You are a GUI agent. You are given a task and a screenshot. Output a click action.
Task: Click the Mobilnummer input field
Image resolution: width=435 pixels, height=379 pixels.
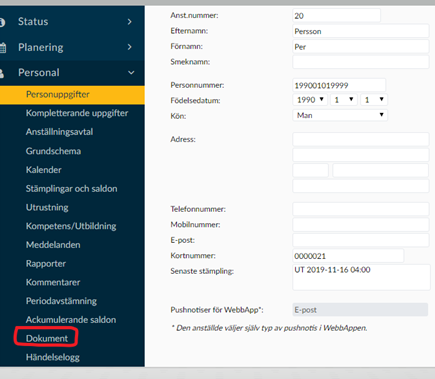tap(361, 225)
